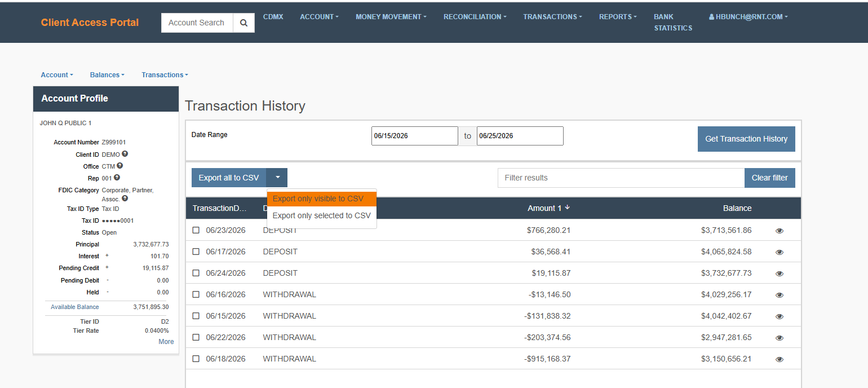Expand the RECONCILIATION menu
This screenshot has height=388, width=868.
point(475,17)
